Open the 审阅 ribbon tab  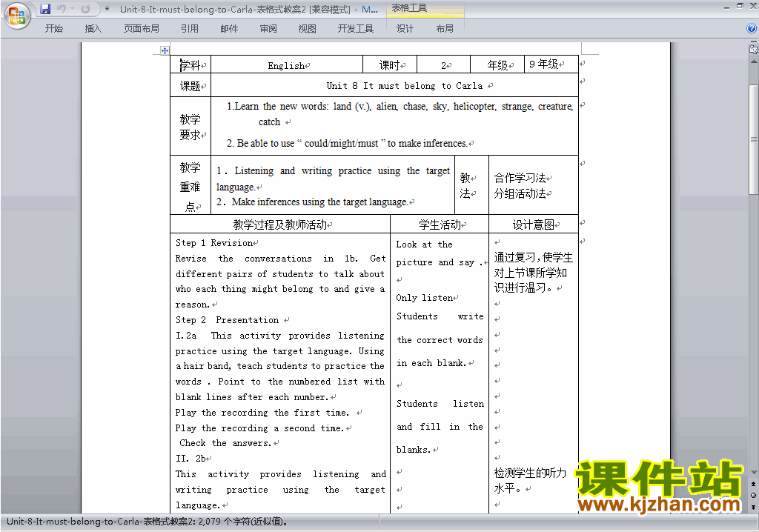point(268,29)
